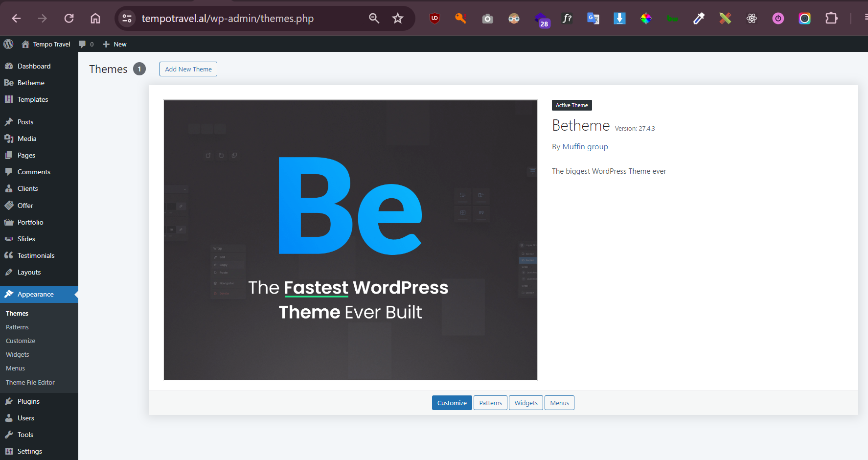The height and width of the screenshot is (460, 868).
Task: Open Settings in the sidebar
Action: click(x=39, y=451)
